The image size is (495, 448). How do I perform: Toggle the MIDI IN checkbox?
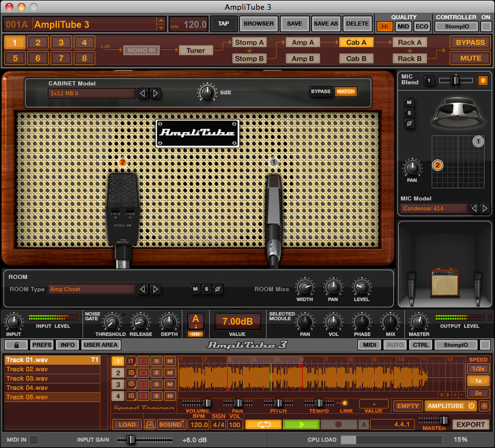(x=34, y=439)
